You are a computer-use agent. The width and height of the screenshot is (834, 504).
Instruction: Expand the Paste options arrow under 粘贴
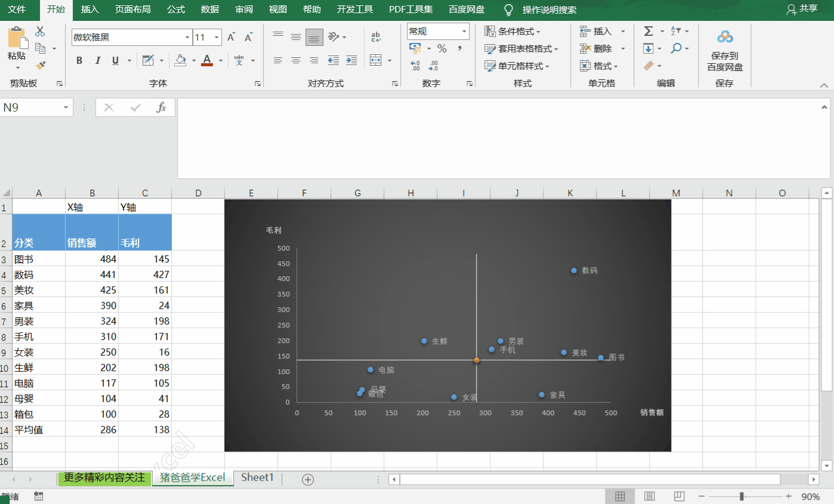(x=17, y=67)
